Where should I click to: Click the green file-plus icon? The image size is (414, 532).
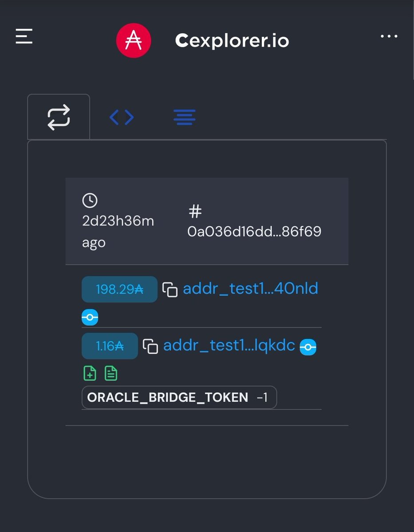pyautogui.click(x=90, y=373)
